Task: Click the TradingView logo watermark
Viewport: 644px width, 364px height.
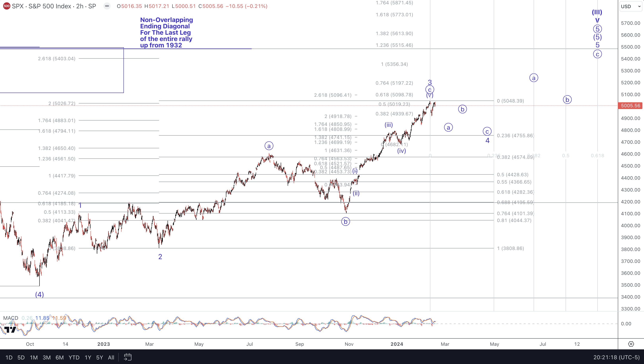Action: click(x=10, y=330)
